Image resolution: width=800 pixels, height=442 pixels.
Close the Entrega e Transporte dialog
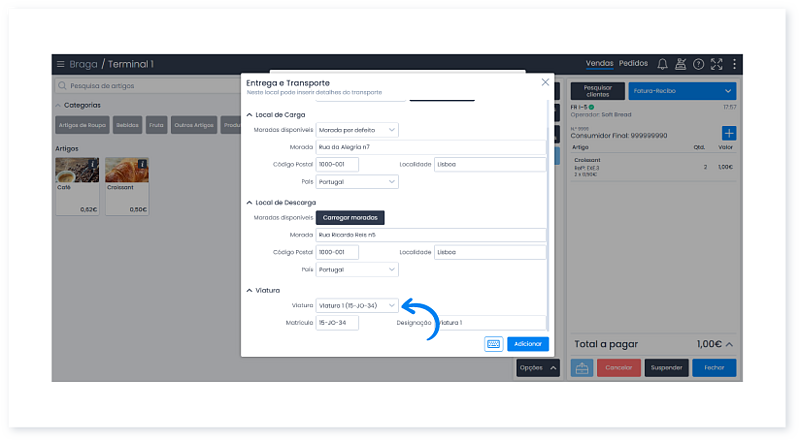click(x=545, y=82)
